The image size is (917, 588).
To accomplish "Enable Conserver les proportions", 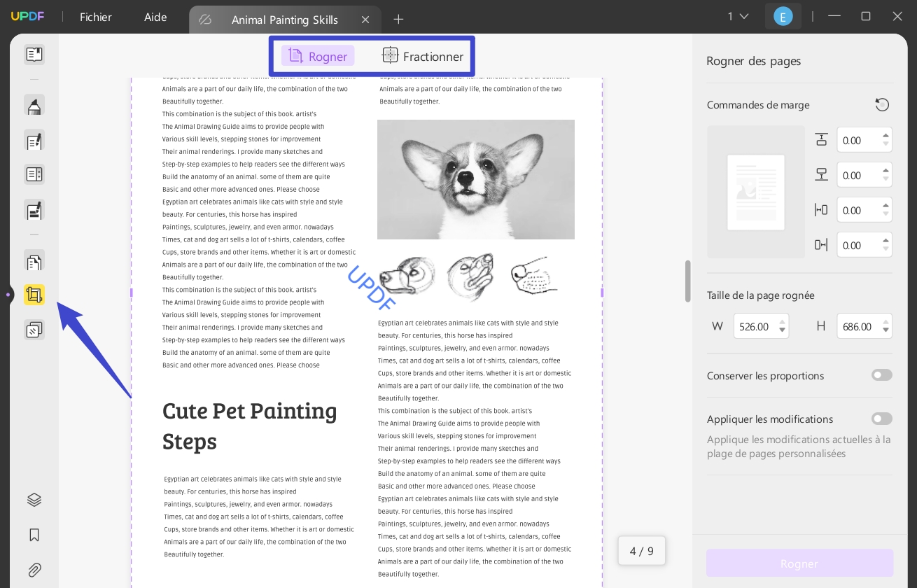I will pyautogui.click(x=881, y=375).
